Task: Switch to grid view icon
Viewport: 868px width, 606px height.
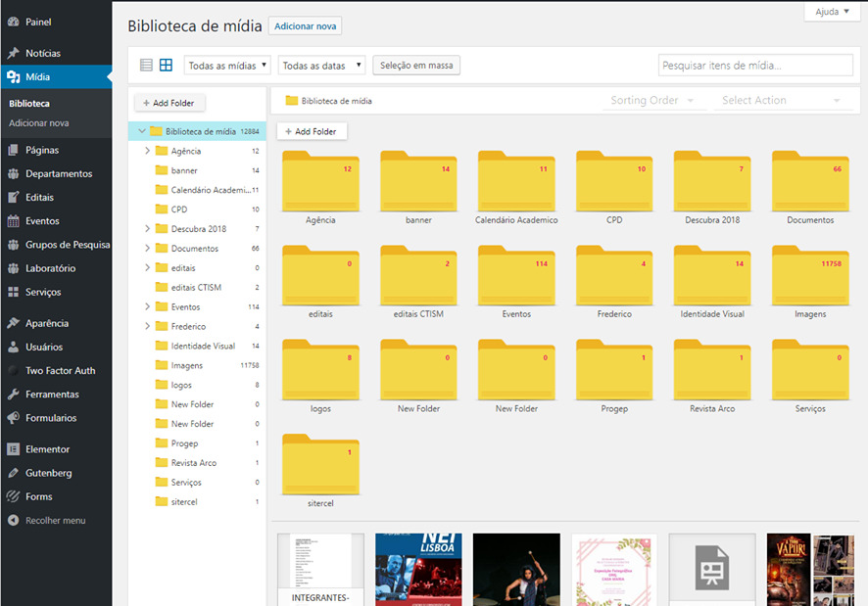Action: [166, 66]
